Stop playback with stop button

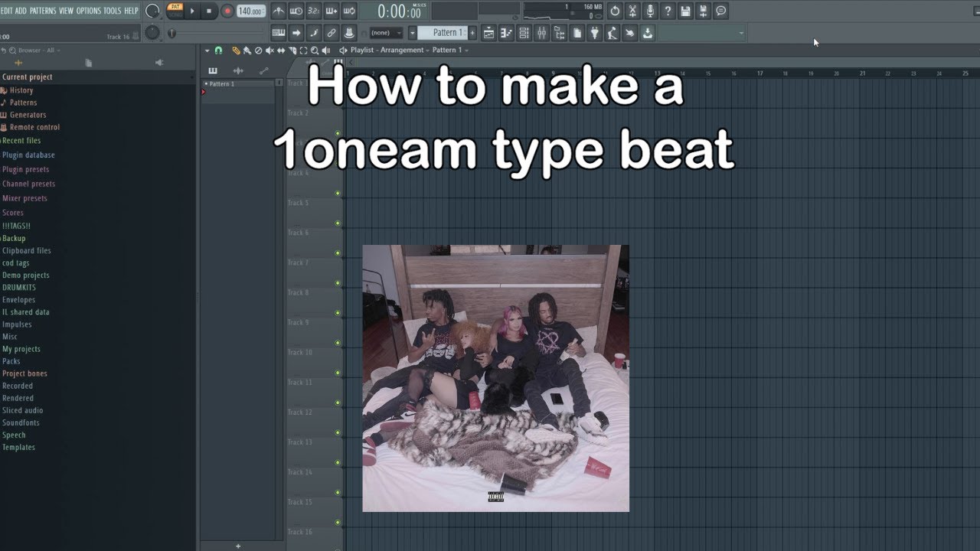(x=210, y=11)
